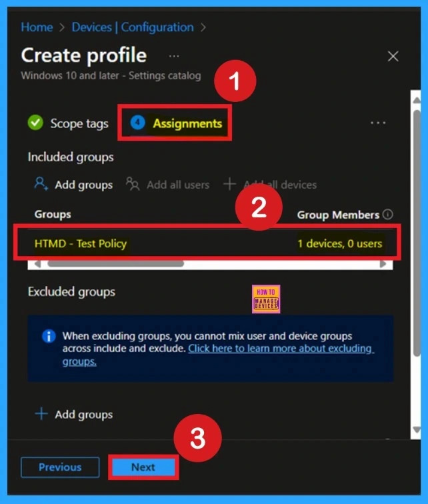Viewport: 428px width, 504px height.
Task: Close the Create profile pane
Action: (393, 57)
